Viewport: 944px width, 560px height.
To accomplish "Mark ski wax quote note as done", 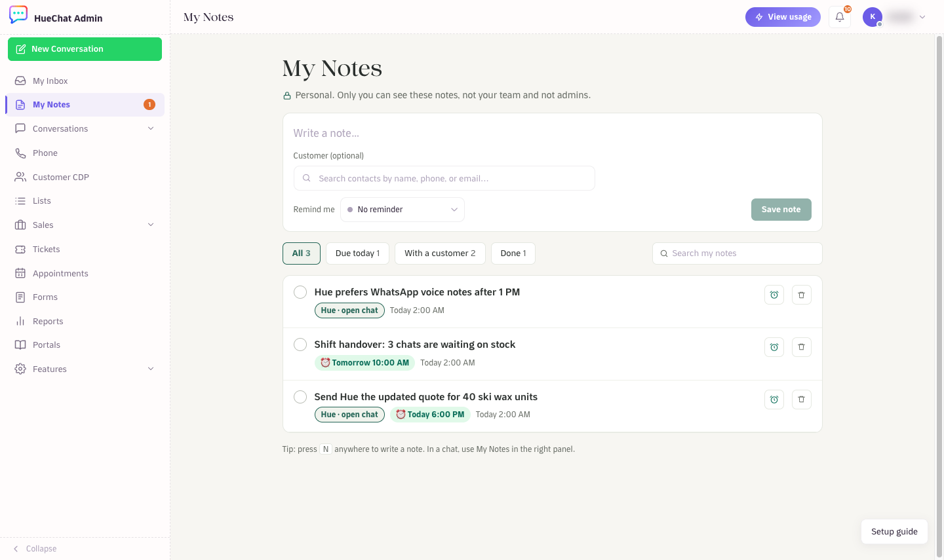I will (300, 397).
